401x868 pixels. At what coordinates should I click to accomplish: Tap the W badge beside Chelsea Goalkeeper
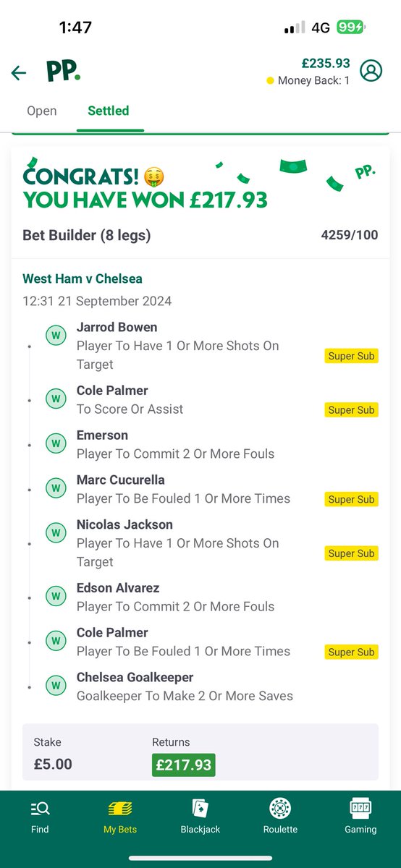(x=56, y=686)
